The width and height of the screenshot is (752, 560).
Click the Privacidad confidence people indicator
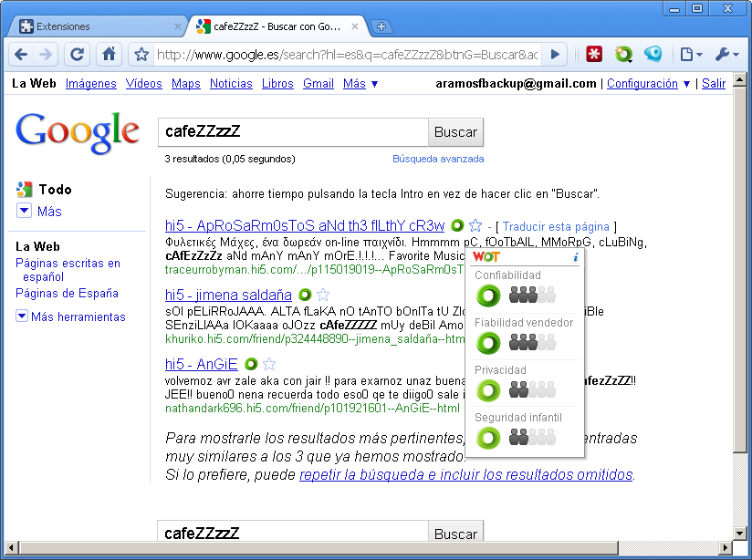532,389
